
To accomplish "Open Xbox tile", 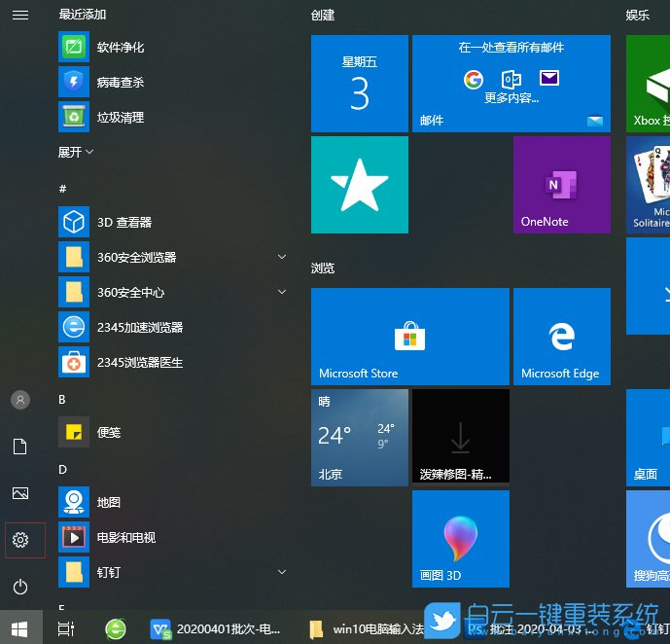I will click(649, 84).
